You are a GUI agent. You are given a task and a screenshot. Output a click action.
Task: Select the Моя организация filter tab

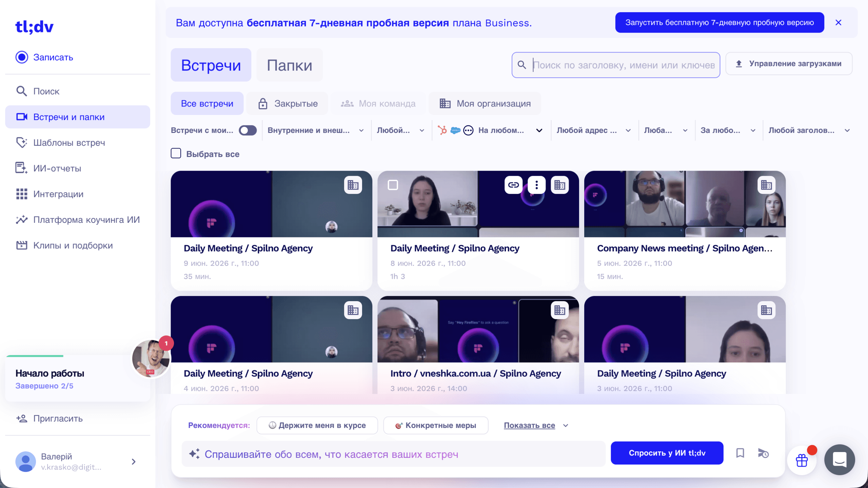point(485,103)
